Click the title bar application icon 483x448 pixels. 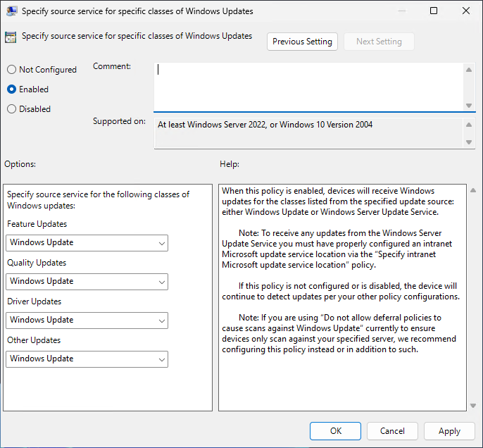point(11,11)
